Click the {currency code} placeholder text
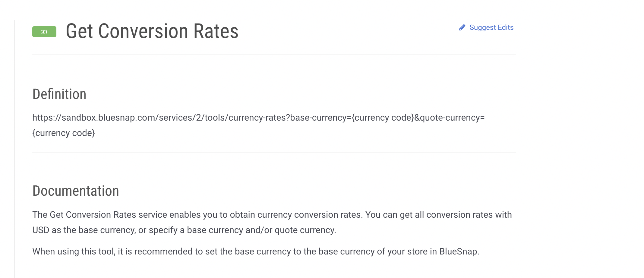The image size is (644, 278). click(x=63, y=133)
